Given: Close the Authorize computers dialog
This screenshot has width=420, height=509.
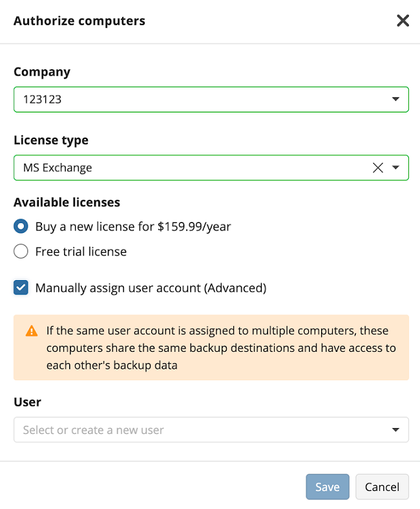Looking at the screenshot, I should tap(403, 21).
